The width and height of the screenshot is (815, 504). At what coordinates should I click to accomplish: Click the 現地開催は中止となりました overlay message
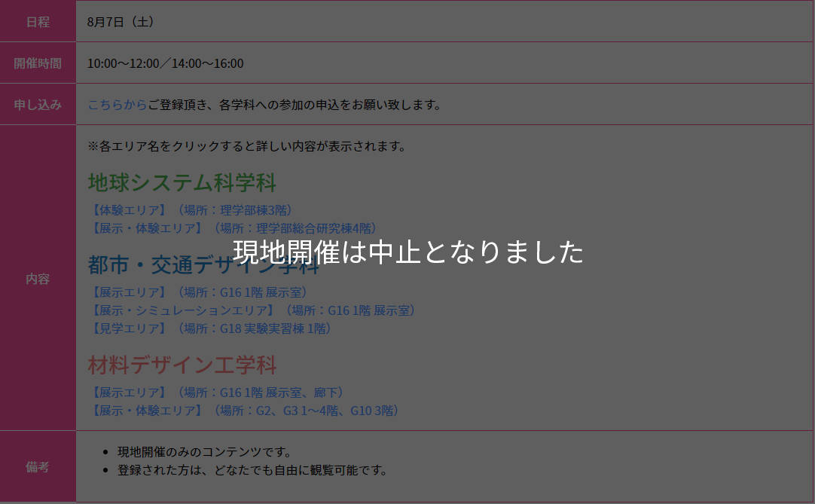tap(407, 252)
